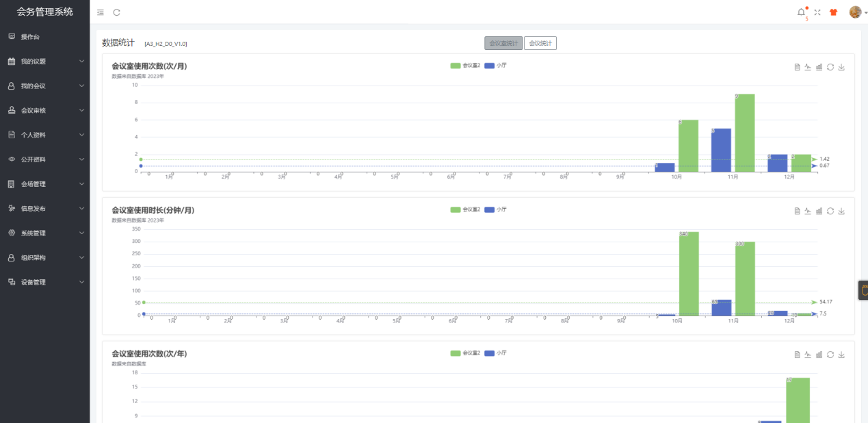Screen dimensions: 868x423
Task: Toggle 会议室2 series in the monthly usage count chart
Action: (x=465, y=66)
